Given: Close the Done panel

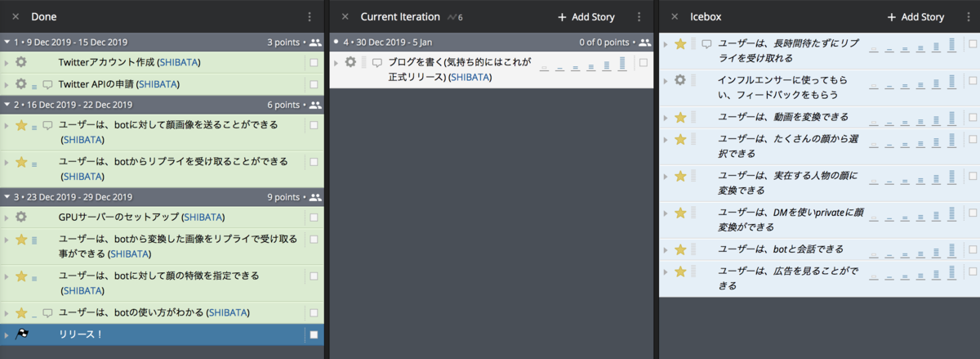Looking at the screenshot, I should click(x=16, y=16).
